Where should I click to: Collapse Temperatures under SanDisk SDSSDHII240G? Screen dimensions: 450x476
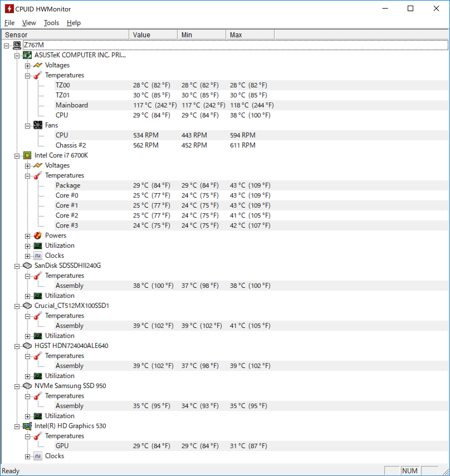[x=27, y=276]
